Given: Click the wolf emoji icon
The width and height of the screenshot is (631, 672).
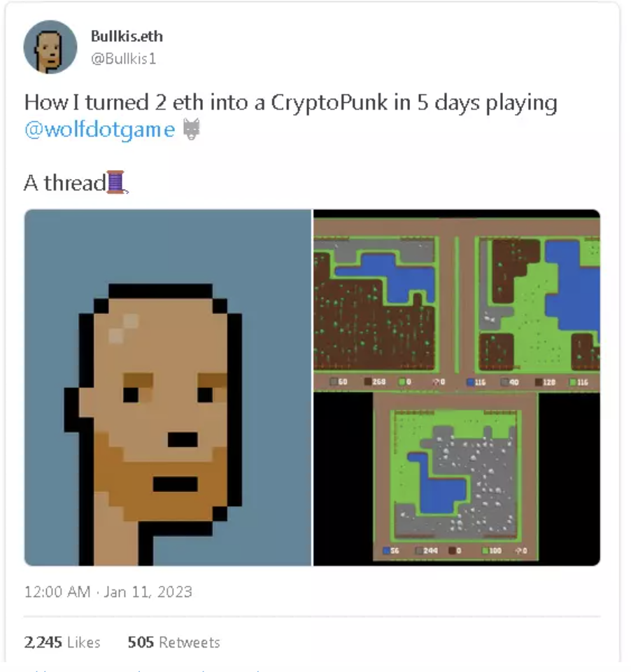Looking at the screenshot, I should click(x=192, y=129).
